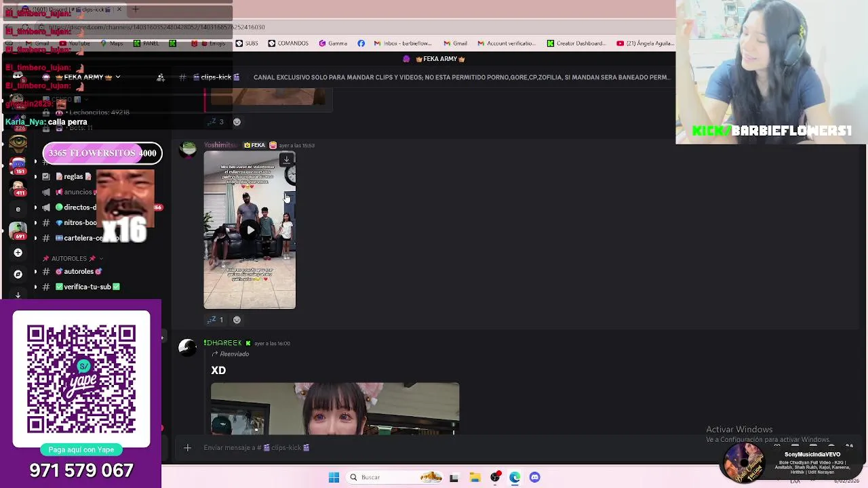Click the FLOWERSITOS goal progress bar

[102, 153]
